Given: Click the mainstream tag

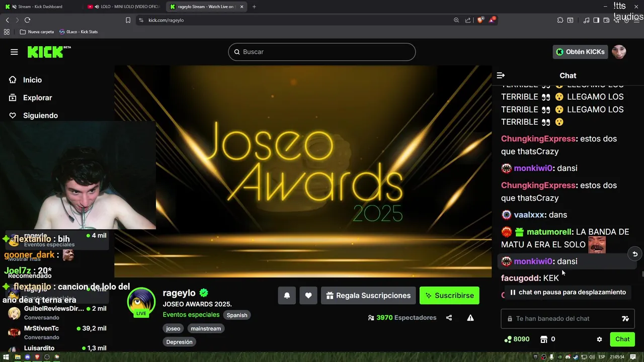Looking at the screenshot, I should pyautogui.click(x=206, y=328).
